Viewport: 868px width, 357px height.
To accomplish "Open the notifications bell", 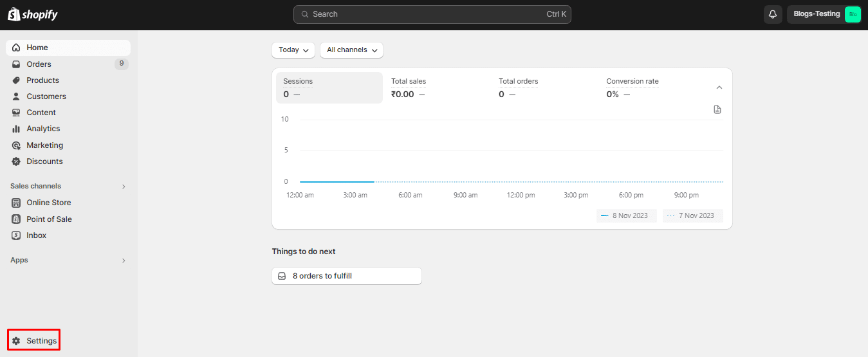I will (x=773, y=14).
